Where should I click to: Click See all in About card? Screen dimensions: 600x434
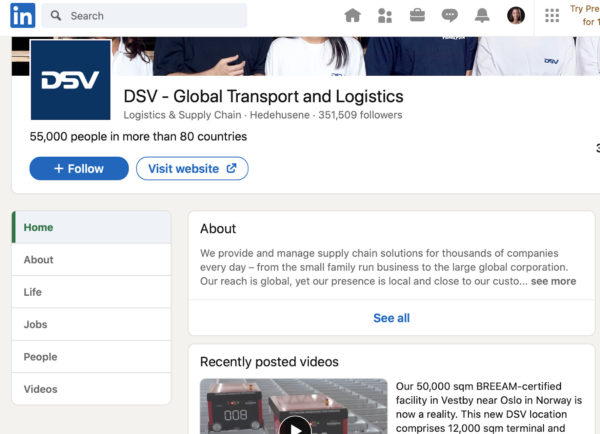coord(391,318)
